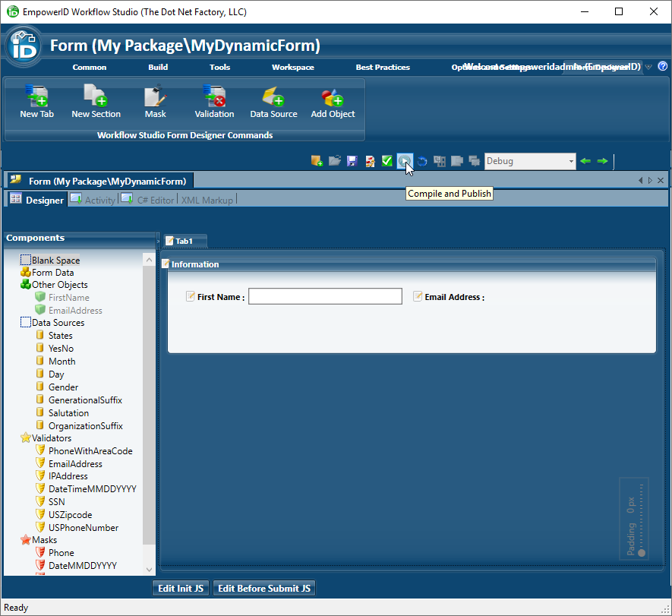Click the green left arrow in toolbar
Viewport: 672px width, 616px height.
[585, 161]
